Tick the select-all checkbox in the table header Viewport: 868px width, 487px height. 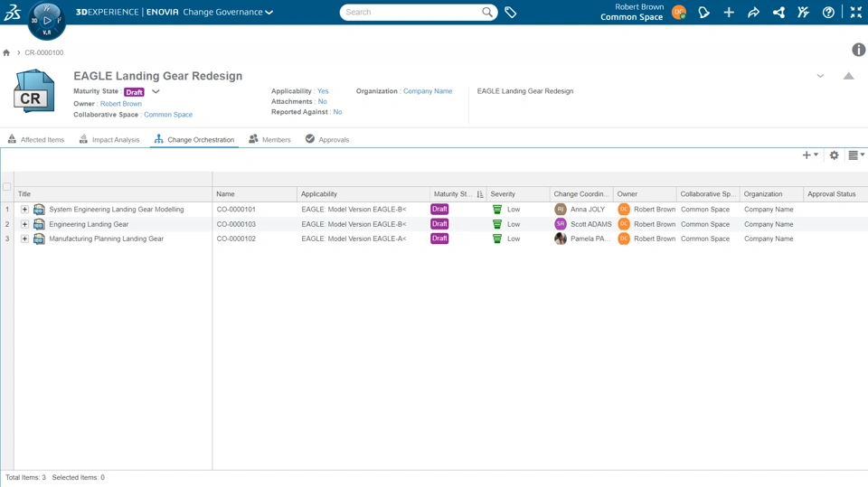point(6,186)
